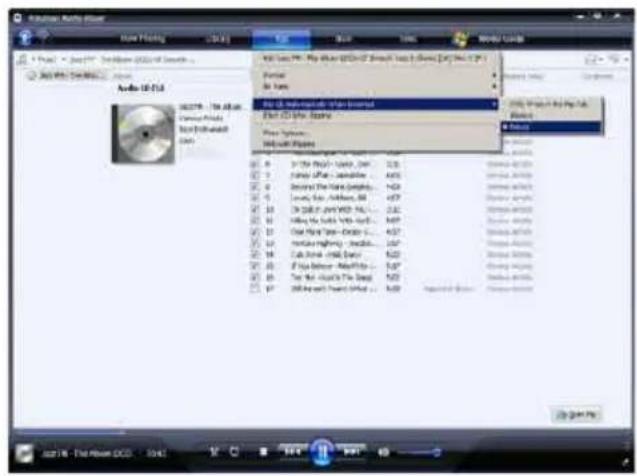Open the Now Playing tab
Screen dimensions: 637x476
point(143,39)
